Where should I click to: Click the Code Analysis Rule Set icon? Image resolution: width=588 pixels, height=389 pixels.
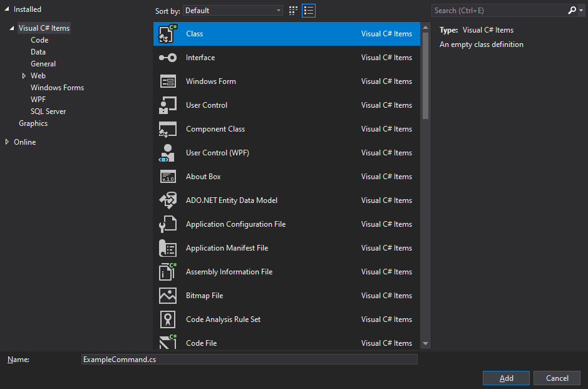tap(168, 319)
